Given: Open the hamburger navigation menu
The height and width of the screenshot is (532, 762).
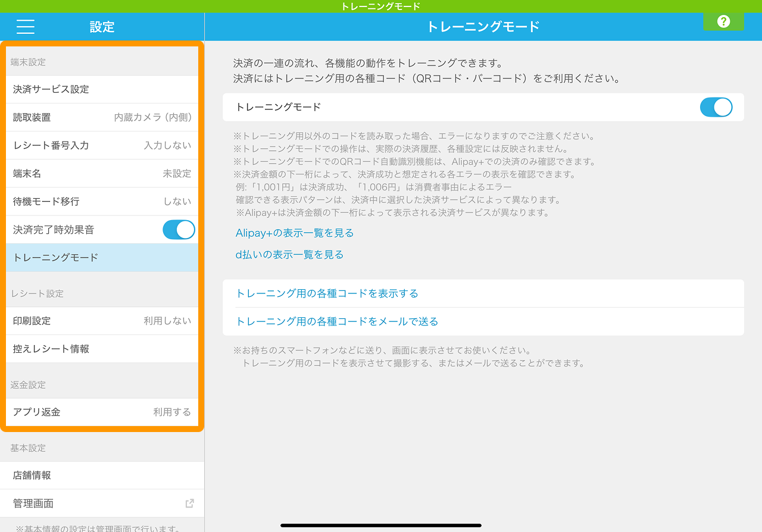Looking at the screenshot, I should pos(25,26).
